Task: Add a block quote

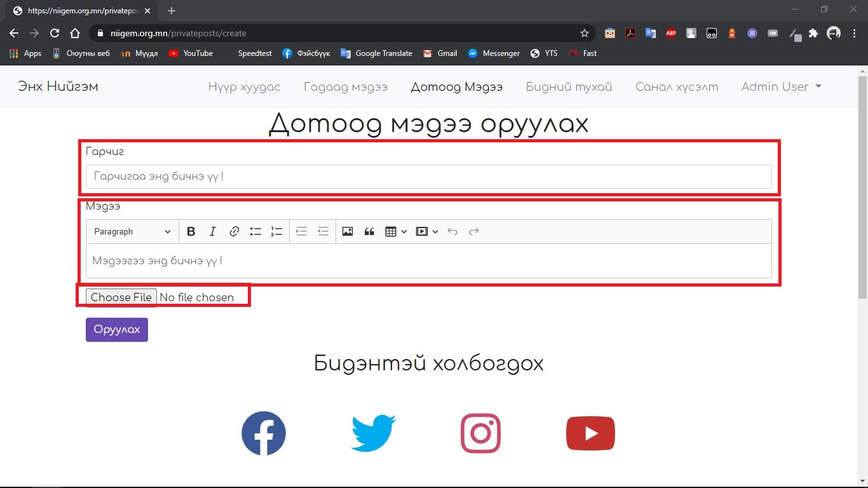Action: click(369, 232)
